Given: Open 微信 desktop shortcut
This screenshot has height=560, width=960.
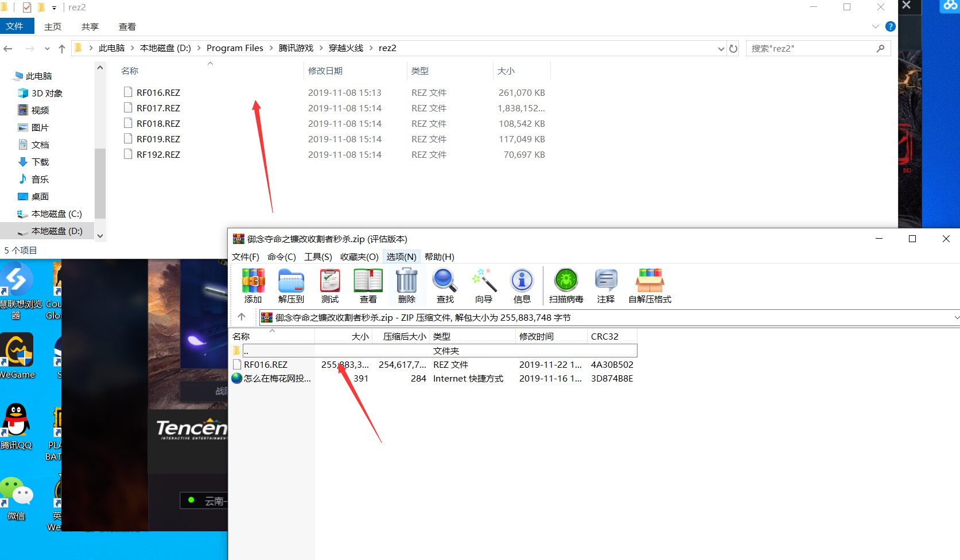Looking at the screenshot, I should (x=17, y=498).
